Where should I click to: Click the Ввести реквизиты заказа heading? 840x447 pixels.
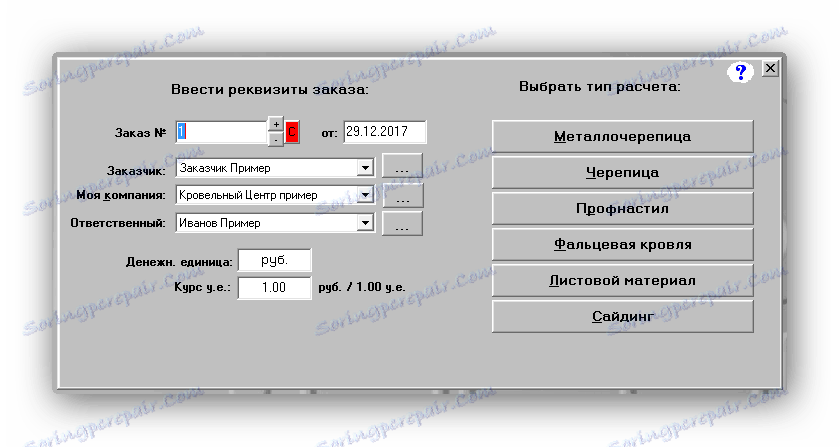pos(270,90)
